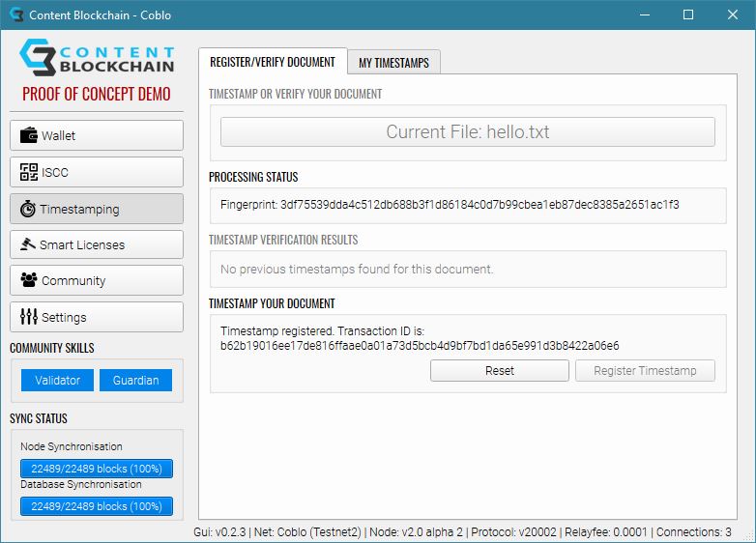The height and width of the screenshot is (543, 756).
Task: Click the 'Node Synchronisation' label
Action: tap(72, 446)
